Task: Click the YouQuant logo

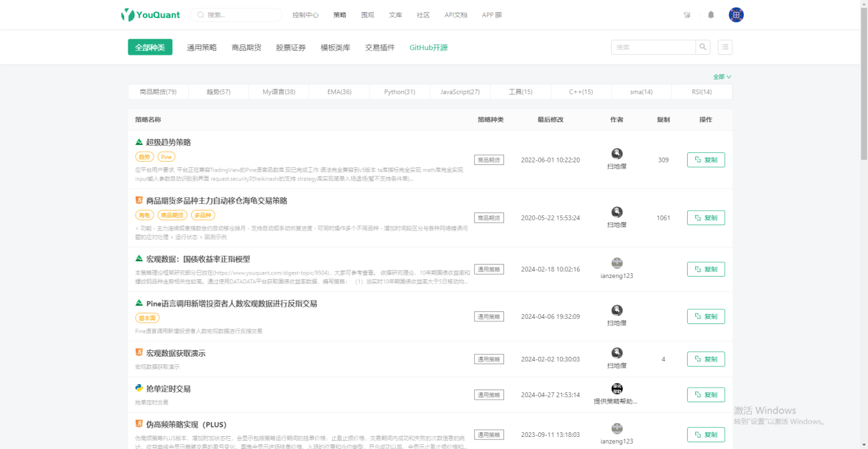Action: [x=151, y=15]
